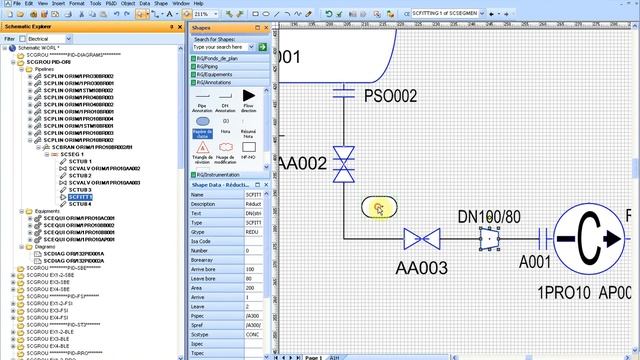The width and height of the screenshot is (640, 360).
Task: Select the Text tool A icon
Action: (x=169, y=14)
